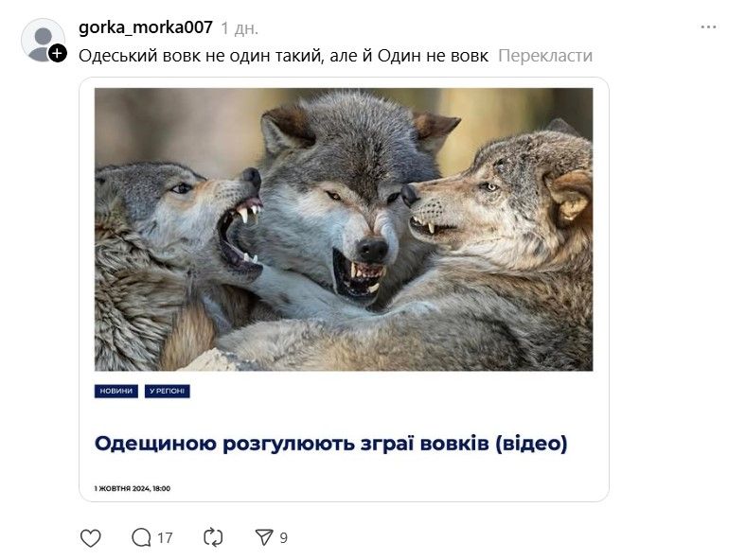Viewport: 746px width, 560px height.
Task: Click the share count number 9
Action: (x=284, y=537)
